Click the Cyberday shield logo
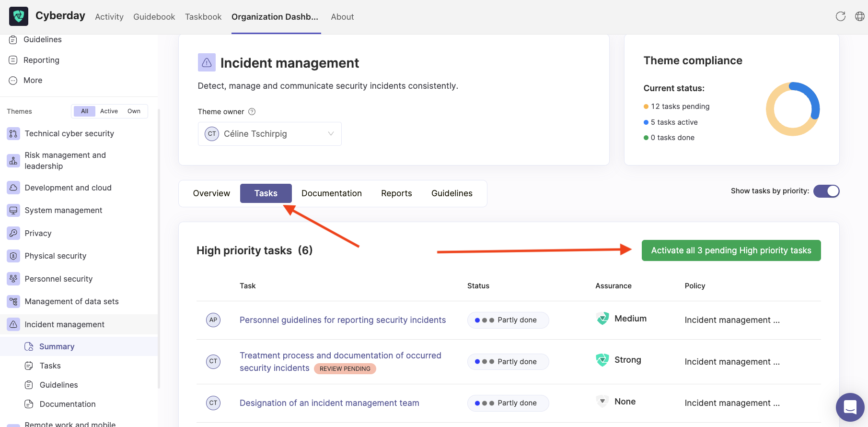This screenshot has height=427, width=868. point(19,16)
